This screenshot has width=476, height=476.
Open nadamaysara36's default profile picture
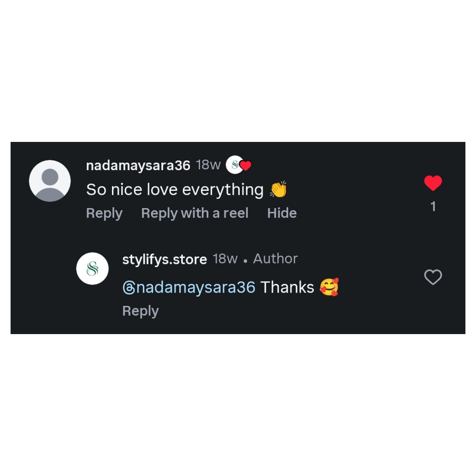tap(50, 181)
